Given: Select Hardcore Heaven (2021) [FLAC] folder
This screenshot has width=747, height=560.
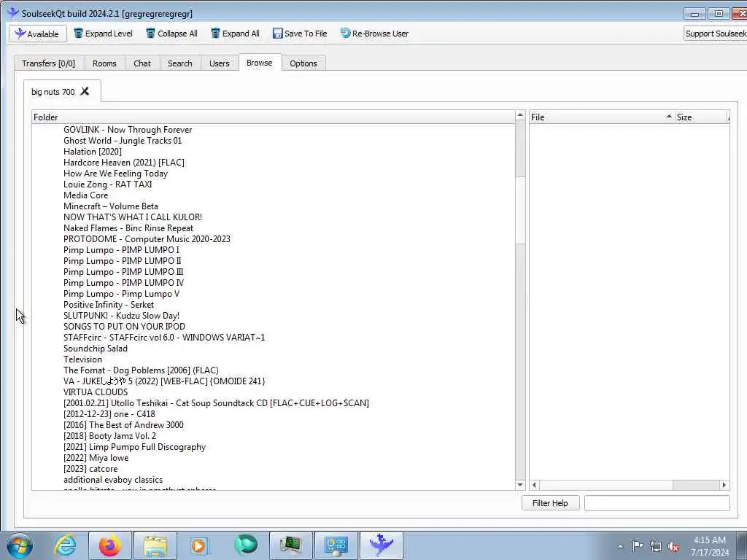Looking at the screenshot, I should (x=124, y=163).
